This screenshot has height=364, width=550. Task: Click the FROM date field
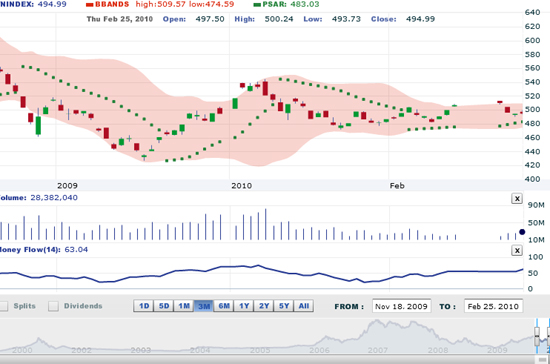pyautogui.click(x=401, y=306)
